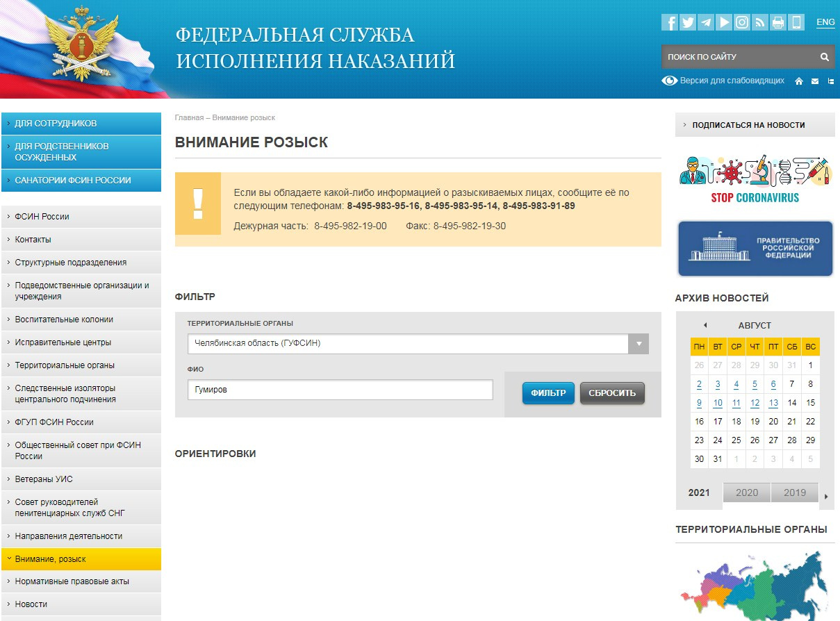Open ФГУП ФСИН России sidebar item
This screenshot has height=621, width=840.
(x=81, y=422)
